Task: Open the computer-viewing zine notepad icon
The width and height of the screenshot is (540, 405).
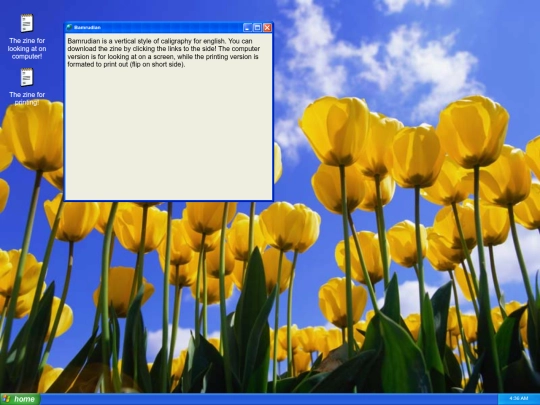Action: click(x=27, y=23)
